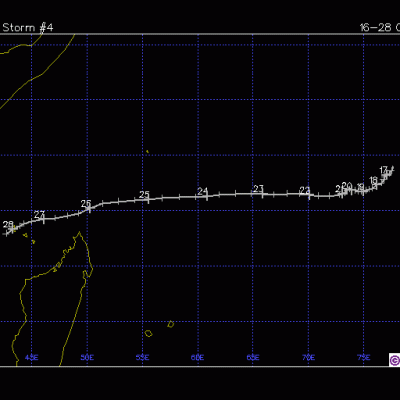
Task: Click the 70E longitude label
Action: 309,358
